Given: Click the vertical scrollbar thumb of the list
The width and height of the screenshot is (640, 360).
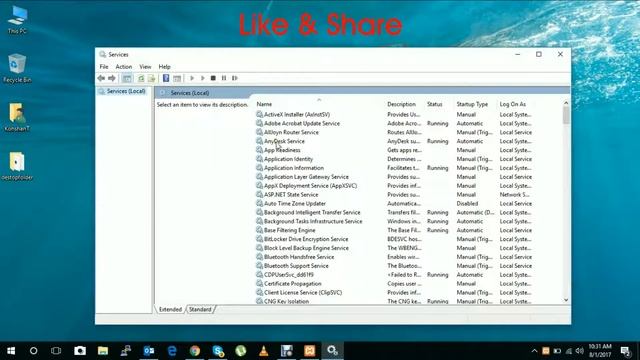Looking at the screenshot, I should click(566, 115).
